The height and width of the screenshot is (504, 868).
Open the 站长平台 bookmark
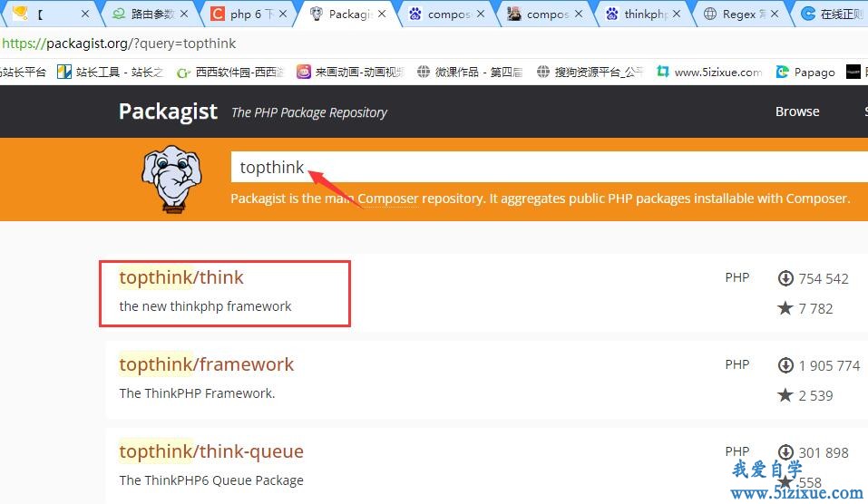24,72
